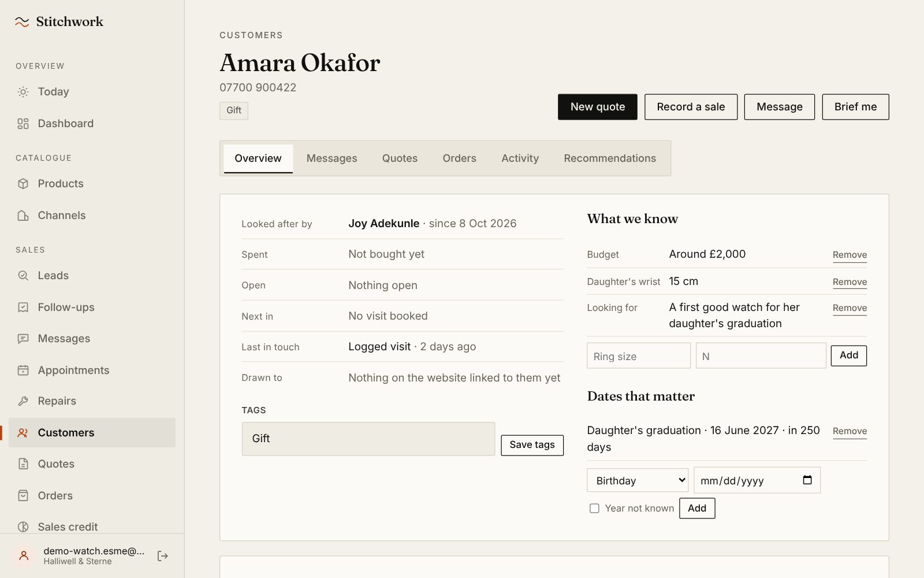Add the Ring size fact
The height and width of the screenshot is (578, 924).
pyautogui.click(x=848, y=355)
